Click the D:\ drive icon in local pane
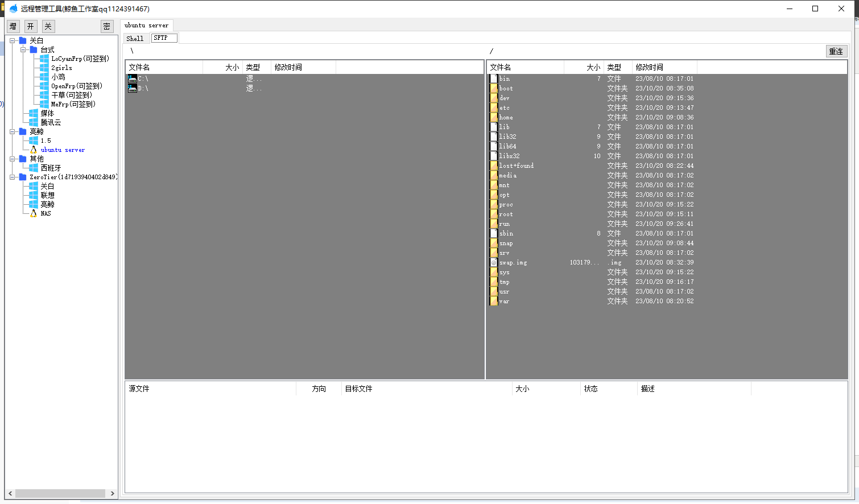 tap(132, 88)
